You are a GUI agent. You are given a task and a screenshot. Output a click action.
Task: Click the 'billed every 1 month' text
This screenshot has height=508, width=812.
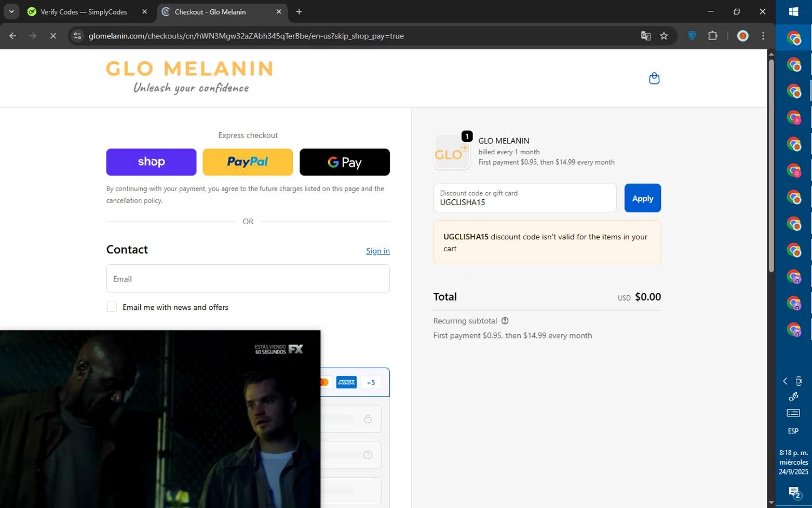pyautogui.click(x=509, y=152)
